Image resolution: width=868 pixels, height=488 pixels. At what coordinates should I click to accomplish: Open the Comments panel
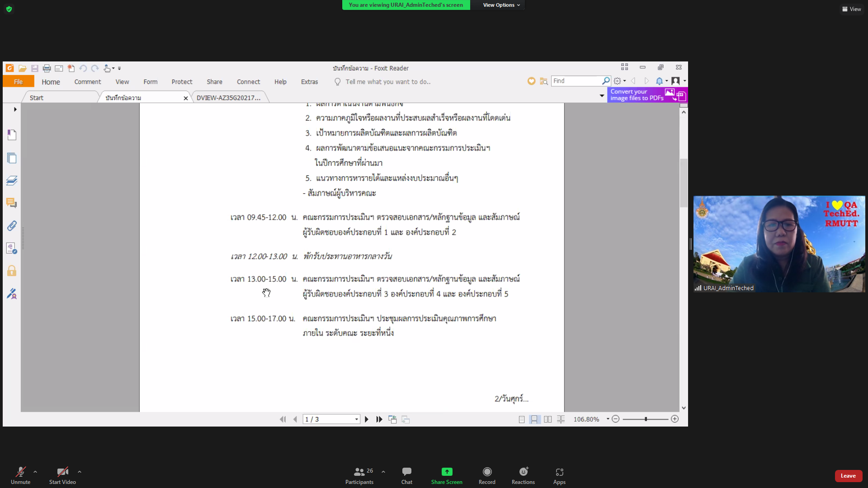pyautogui.click(x=12, y=203)
